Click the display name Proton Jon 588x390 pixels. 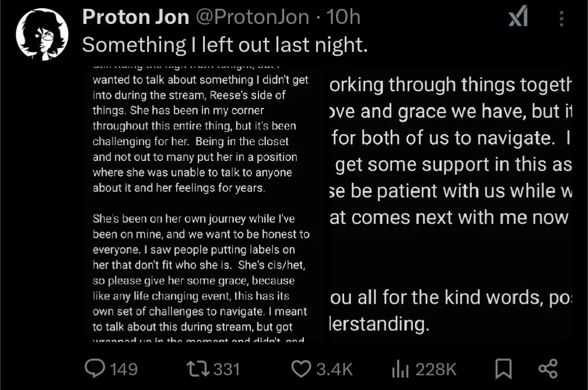135,17
